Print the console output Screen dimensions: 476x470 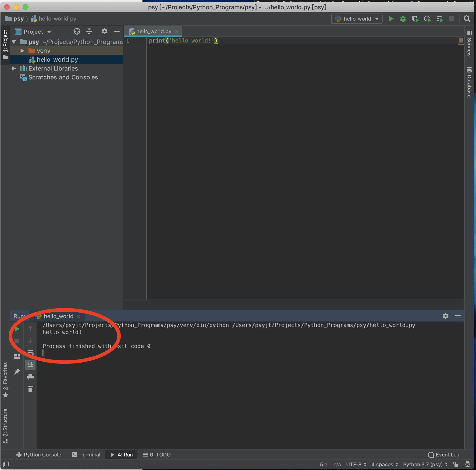pos(30,377)
